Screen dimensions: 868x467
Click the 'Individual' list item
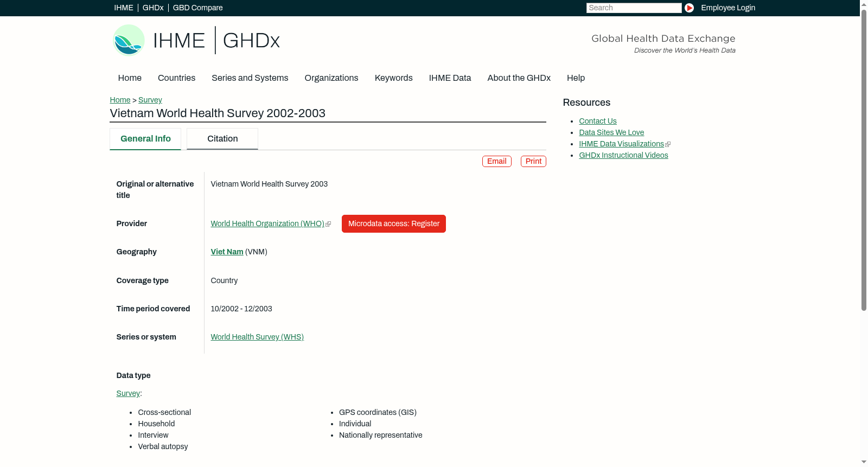click(355, 424)
